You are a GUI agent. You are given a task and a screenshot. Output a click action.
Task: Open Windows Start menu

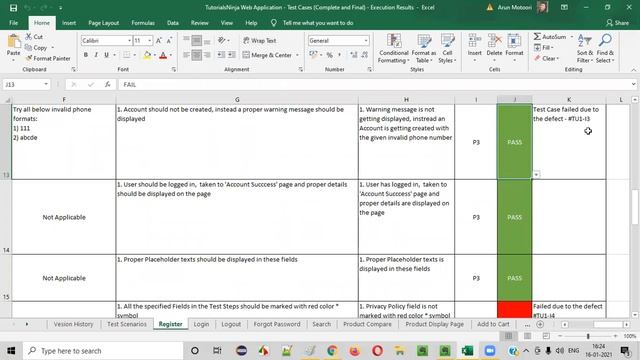point(11,351)
